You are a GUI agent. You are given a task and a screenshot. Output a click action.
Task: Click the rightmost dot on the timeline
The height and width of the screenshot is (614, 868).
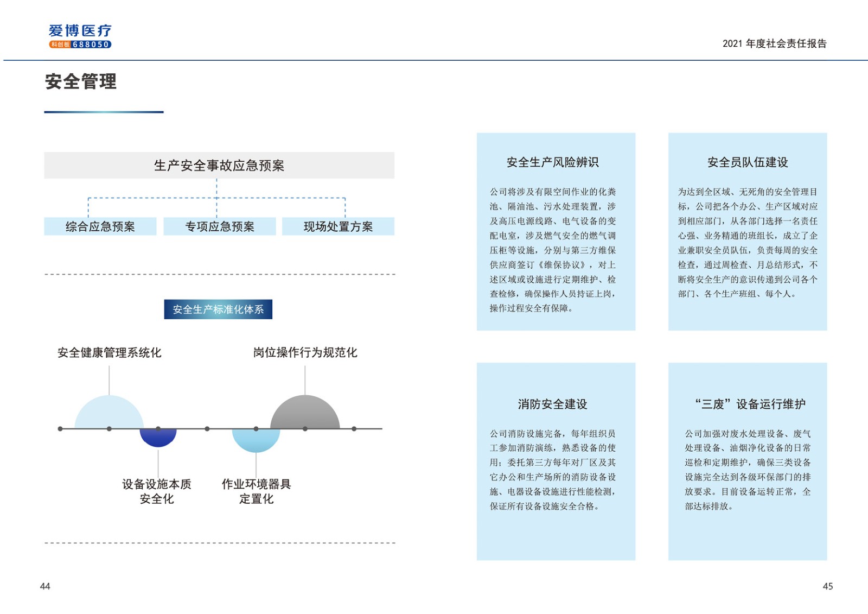354,429
